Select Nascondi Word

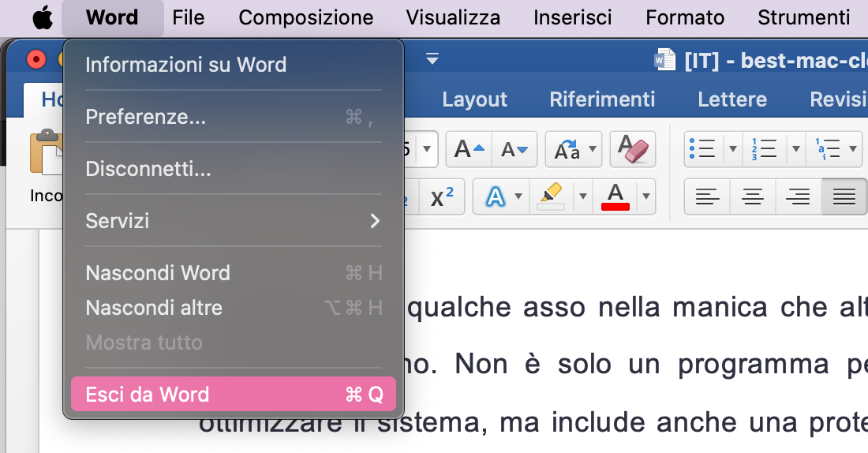coord(234,273)
